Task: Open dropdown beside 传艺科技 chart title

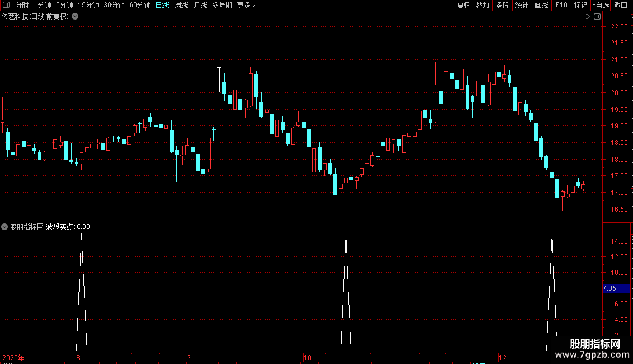Action: pos(75,17)
